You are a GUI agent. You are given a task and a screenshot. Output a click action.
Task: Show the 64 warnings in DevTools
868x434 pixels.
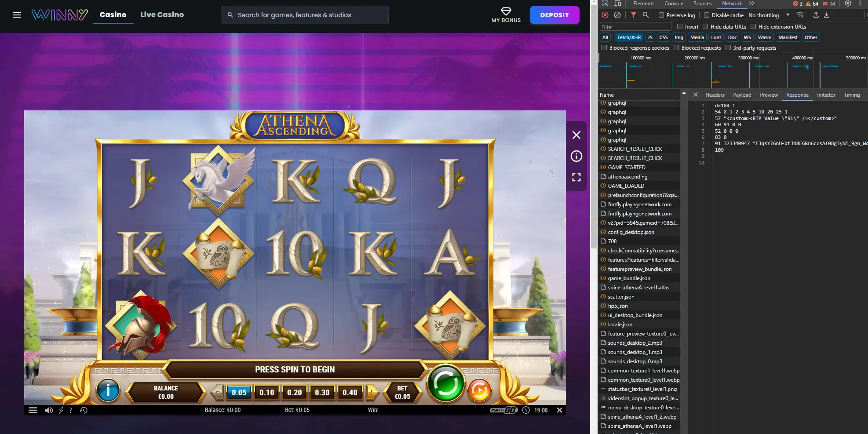(x=812, y=4)
